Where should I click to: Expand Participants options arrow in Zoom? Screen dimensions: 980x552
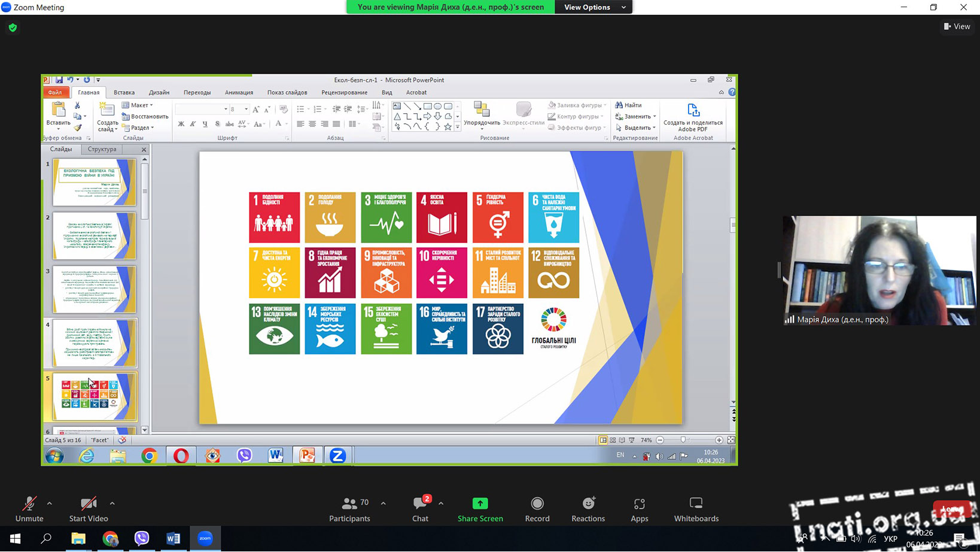383,504
